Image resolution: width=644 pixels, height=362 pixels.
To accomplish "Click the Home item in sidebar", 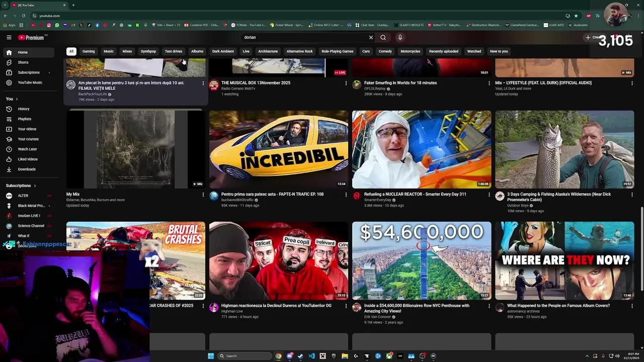I will click(29, 52).
